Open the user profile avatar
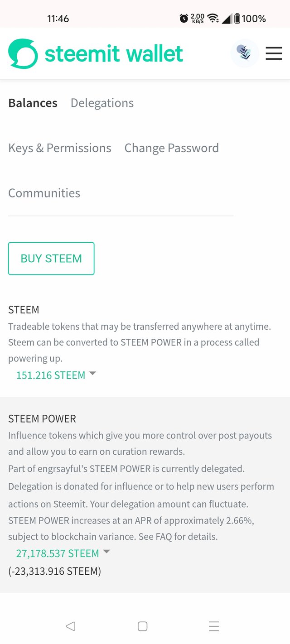The image size is (290, 644). pyautogui.click(x=245, y=53)
